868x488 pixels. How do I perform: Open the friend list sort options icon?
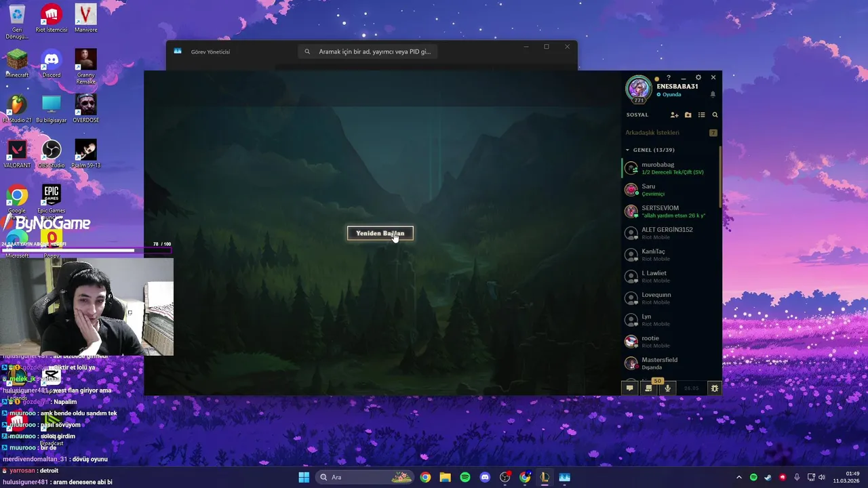[701, 115]
